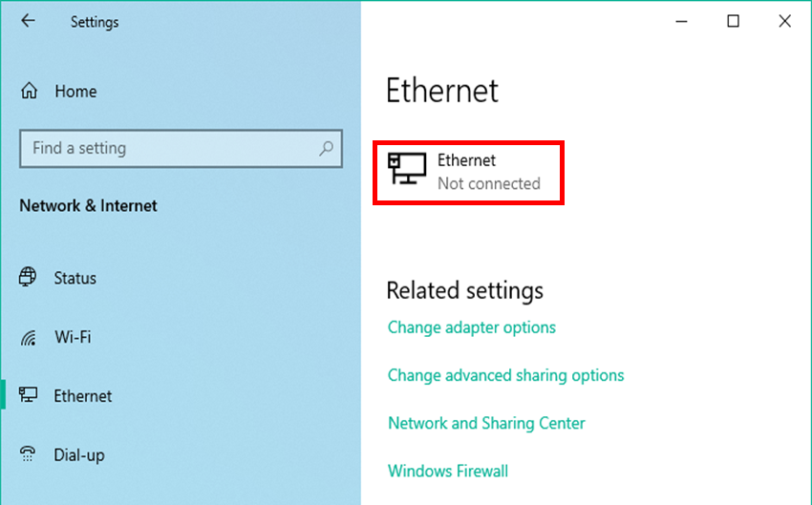Click the Ethernet adapter icon labeled Not connected
The image size is (812, 505).
407,170
